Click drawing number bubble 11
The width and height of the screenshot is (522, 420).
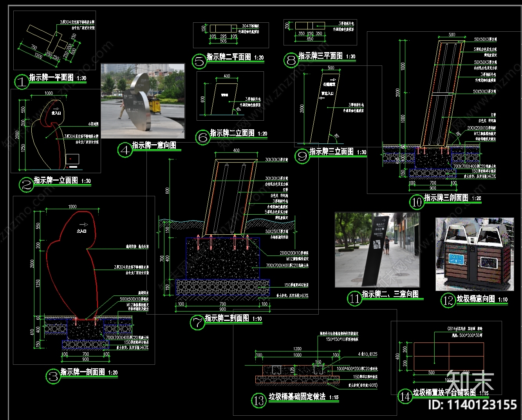(x=354, y=299)
